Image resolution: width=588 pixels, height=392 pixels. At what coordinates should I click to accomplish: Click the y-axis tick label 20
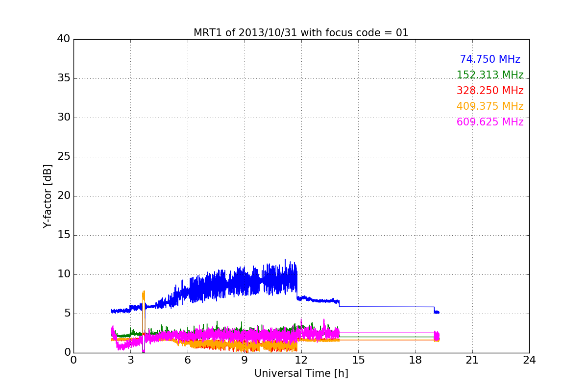[64, 196]
